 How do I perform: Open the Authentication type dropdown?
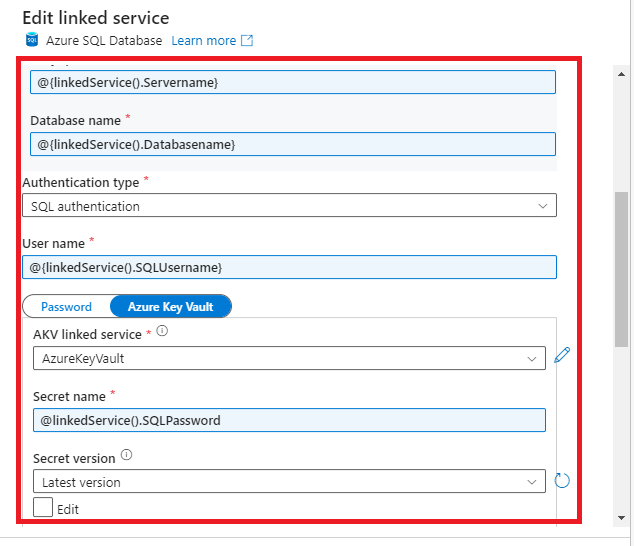click(x=290, y=205)
